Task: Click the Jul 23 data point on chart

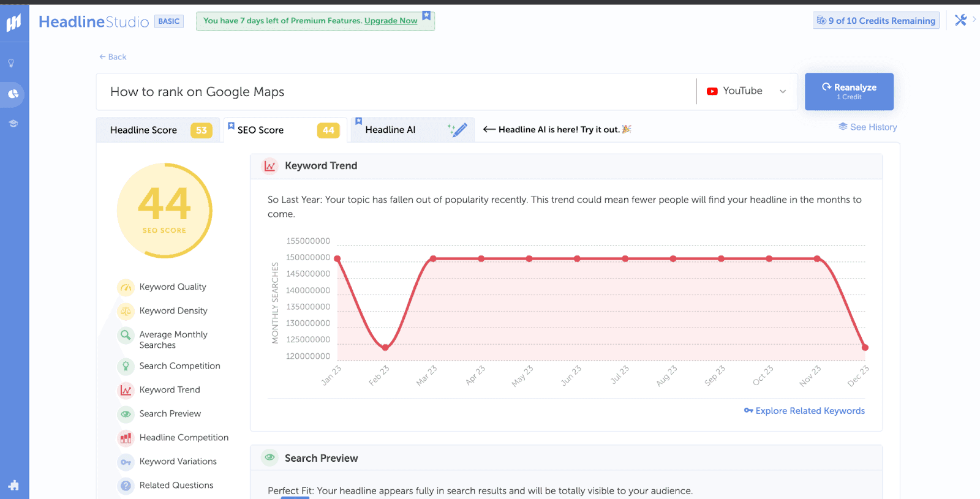Action: 625,259
